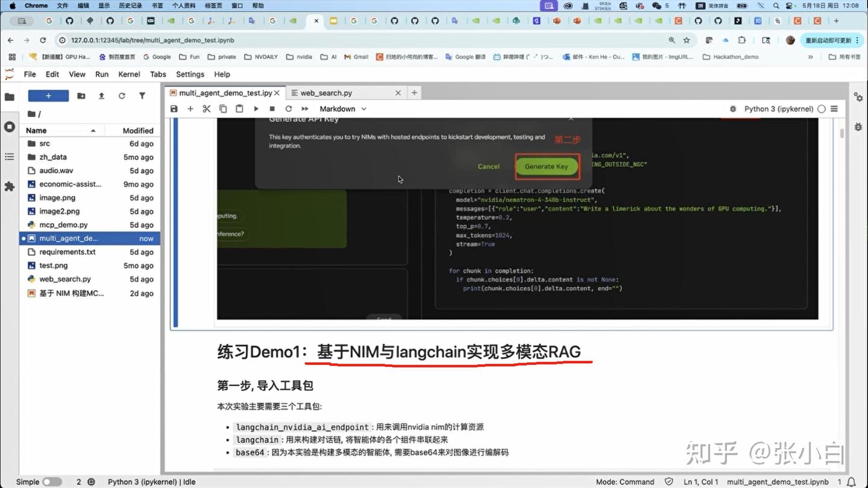The width and height of the screenshot is (868, 488).
Task: Click the notebook vertical scrollbar
Action: (841, 133)
